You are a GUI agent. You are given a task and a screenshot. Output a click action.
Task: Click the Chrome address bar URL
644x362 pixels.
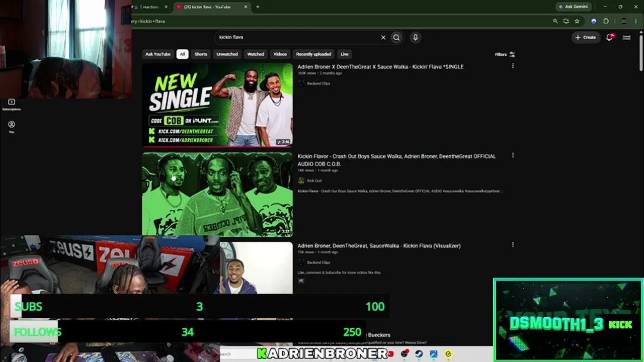pyautogui.click(x=149, y=21)
